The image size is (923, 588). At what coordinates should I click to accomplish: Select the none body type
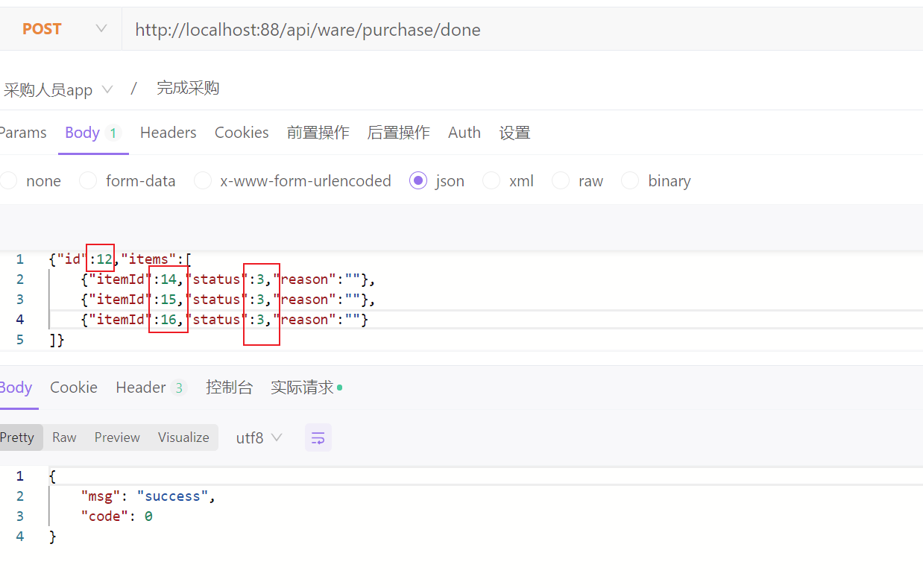[31, 181]
